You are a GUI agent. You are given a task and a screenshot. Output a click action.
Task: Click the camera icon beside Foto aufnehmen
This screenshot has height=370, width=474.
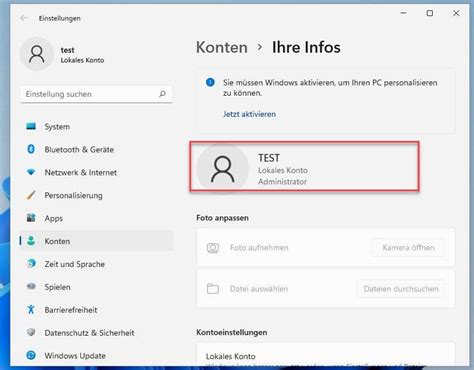pos(213,248)
